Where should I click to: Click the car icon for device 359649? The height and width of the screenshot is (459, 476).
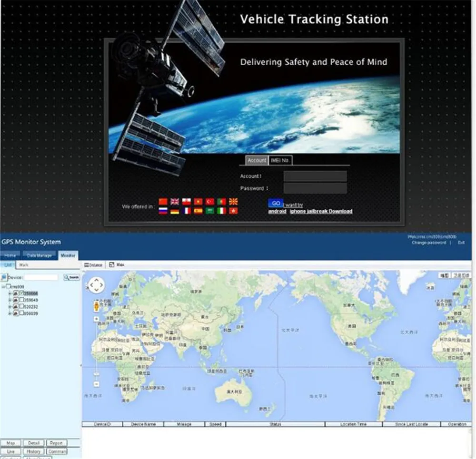(x=16, y=300)
